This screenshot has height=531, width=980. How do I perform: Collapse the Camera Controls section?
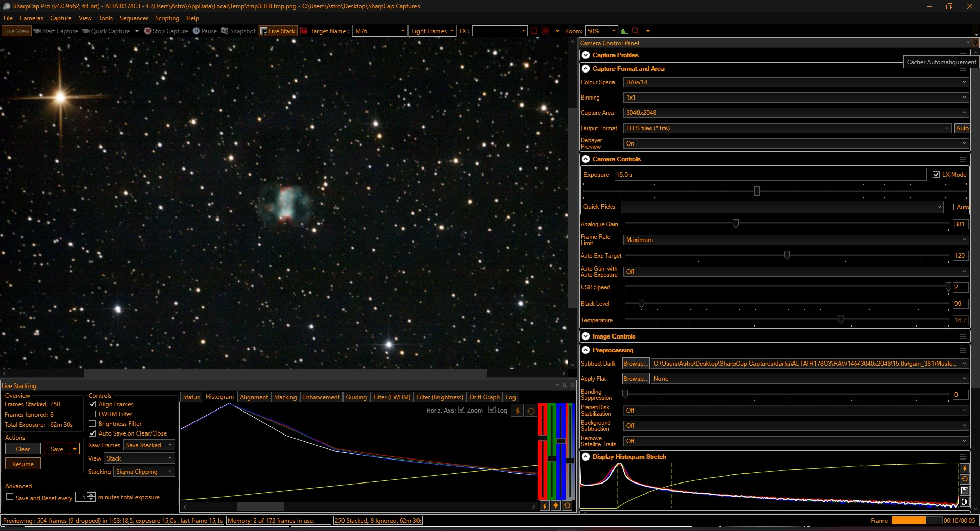(586, 159)
